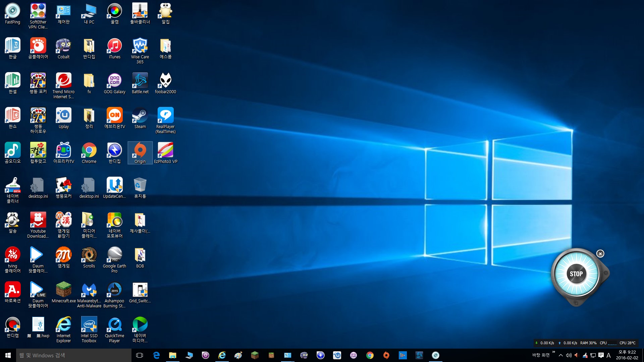Open Chrome from the taskbar

(370, 355)
